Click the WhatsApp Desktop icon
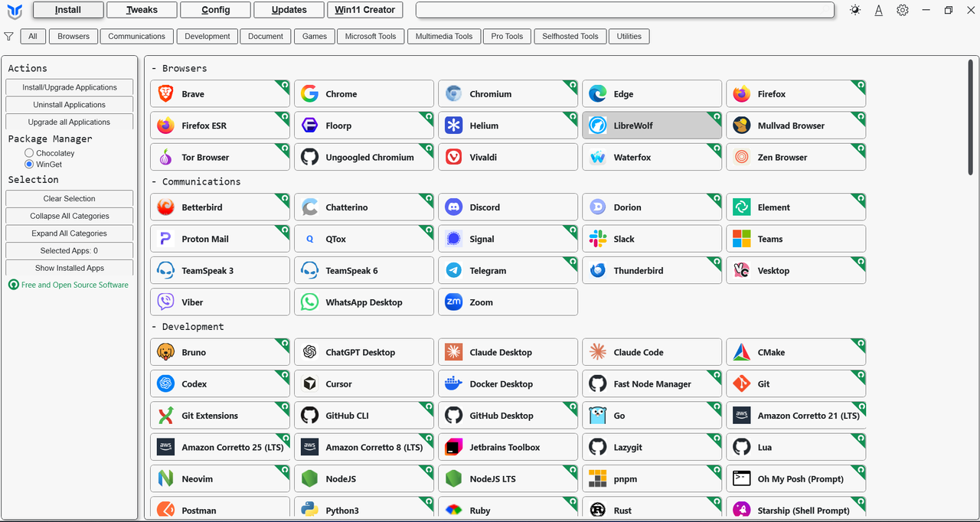The width and height of the screenshot is (980, 522). (309, 302)
